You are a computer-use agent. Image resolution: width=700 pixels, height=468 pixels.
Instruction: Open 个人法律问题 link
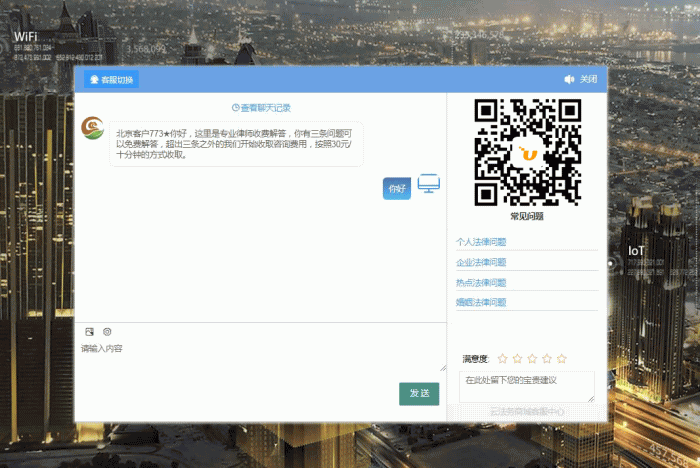click(481, 242)
